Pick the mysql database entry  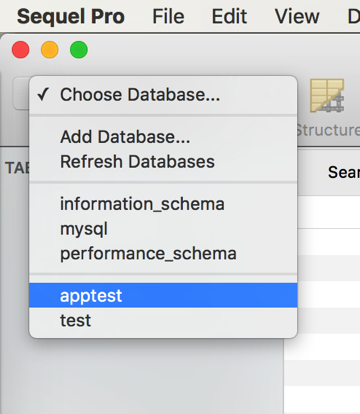click(163, 229)
